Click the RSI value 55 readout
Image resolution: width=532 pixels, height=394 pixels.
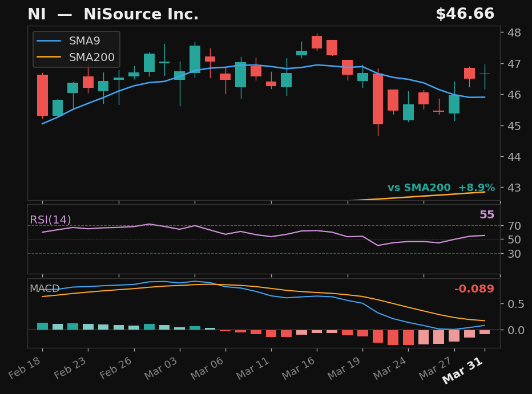point(488,215)
